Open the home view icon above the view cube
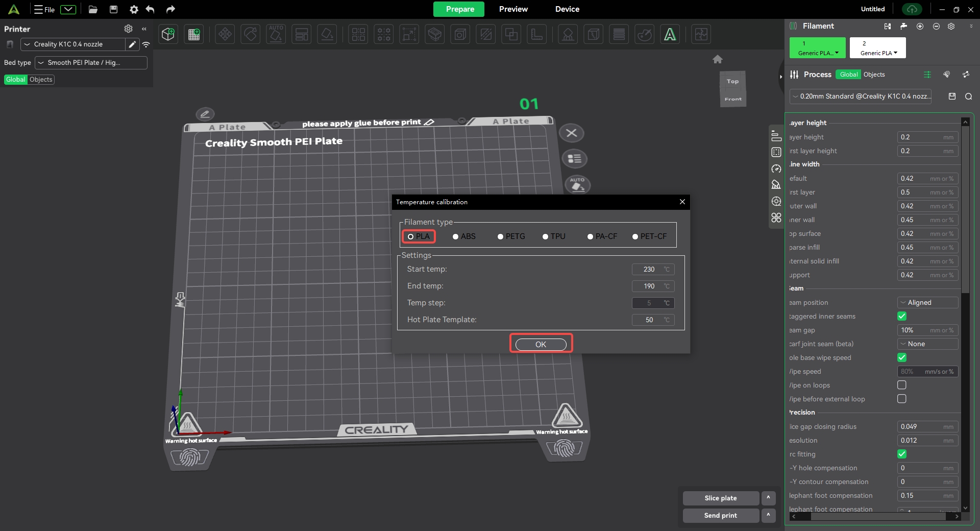This screenshot has width=980, height=531. click(718, 59)
